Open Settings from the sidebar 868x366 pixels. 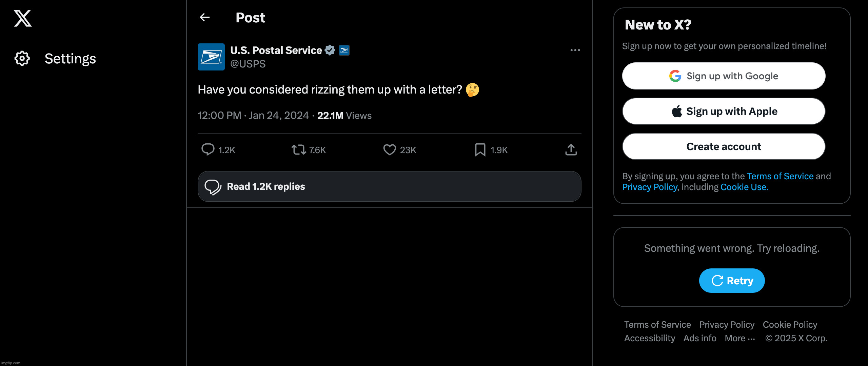[55, 59]
